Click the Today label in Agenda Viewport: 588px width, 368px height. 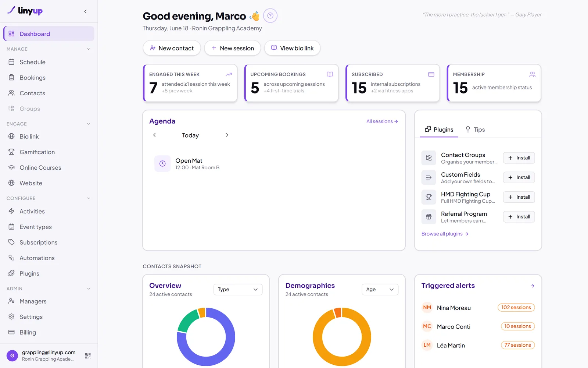pos(190,135)
